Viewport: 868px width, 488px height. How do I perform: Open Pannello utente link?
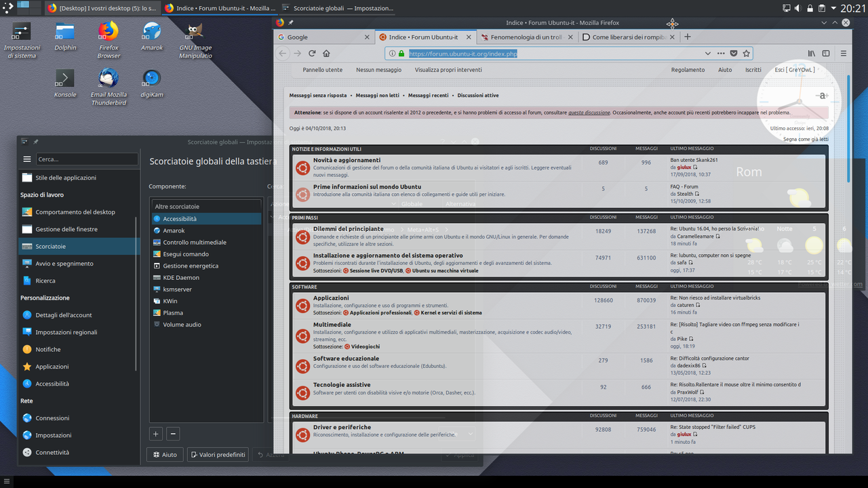click(x=322, y=70)
